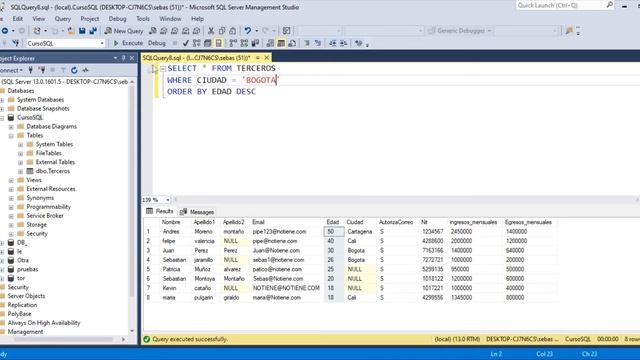Click the Cut scissors icon

[x=211, y=31]
